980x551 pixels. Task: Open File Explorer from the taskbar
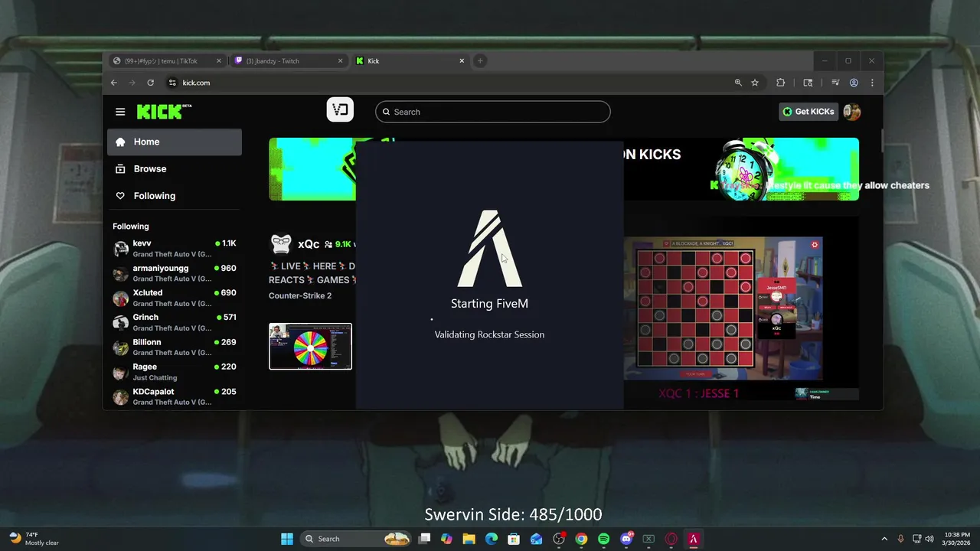[x=469, y=539]
